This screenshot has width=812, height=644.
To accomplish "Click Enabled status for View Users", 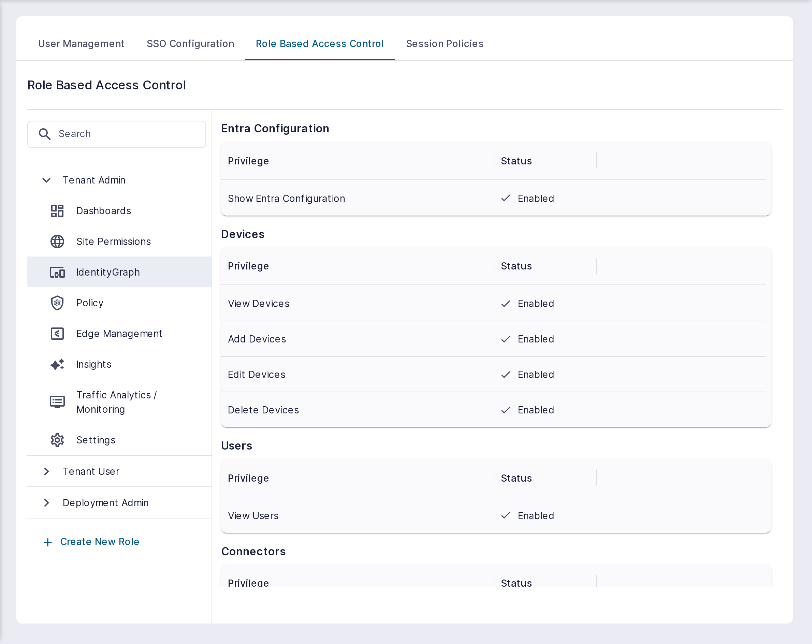I will click(536, 516).
